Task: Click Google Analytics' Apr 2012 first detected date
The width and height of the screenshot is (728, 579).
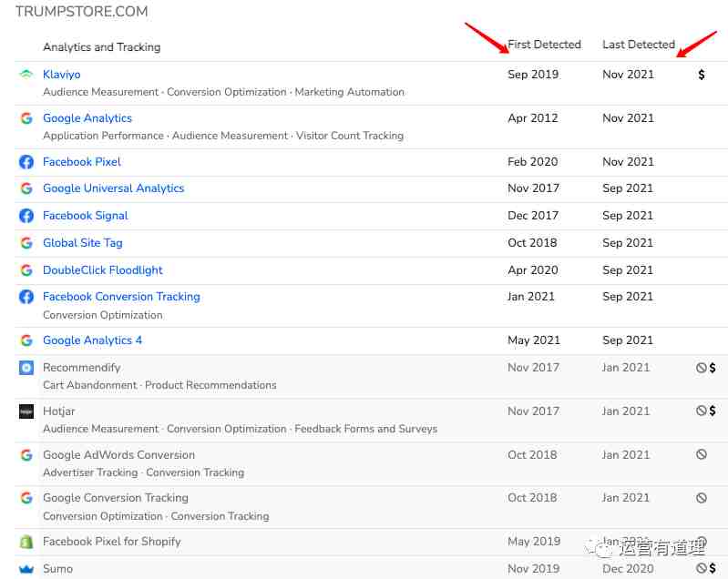Action: (x=533, y=117)
